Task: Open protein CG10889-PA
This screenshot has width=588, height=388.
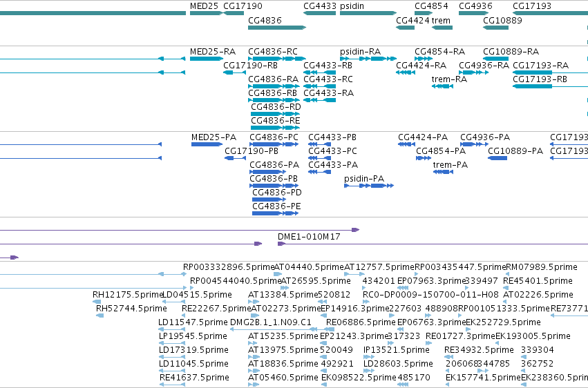Action: (x=515, y=151)
